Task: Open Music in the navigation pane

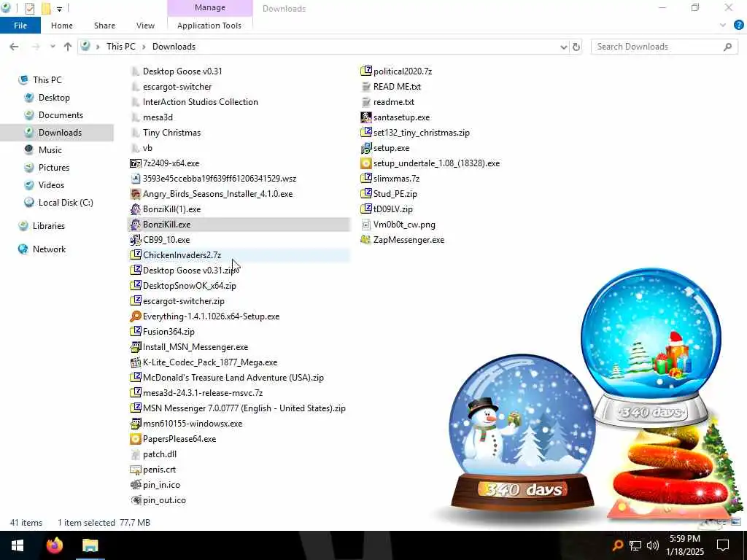Action: pyautogui.click(x=50, y=150)
